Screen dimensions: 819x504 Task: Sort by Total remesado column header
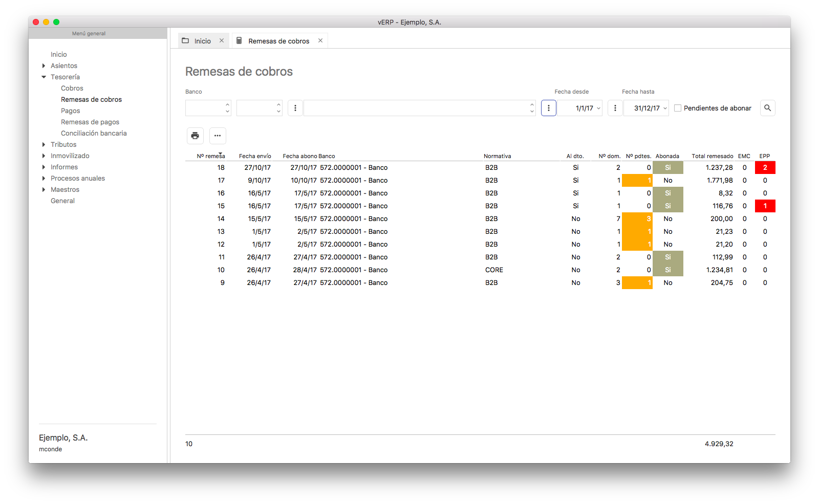[712, 156]
